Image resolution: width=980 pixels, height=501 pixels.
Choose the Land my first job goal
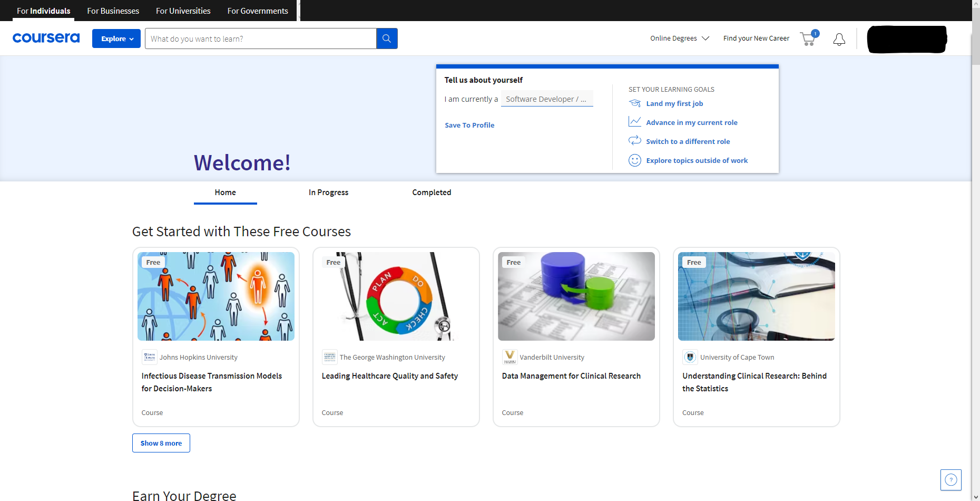674,103
